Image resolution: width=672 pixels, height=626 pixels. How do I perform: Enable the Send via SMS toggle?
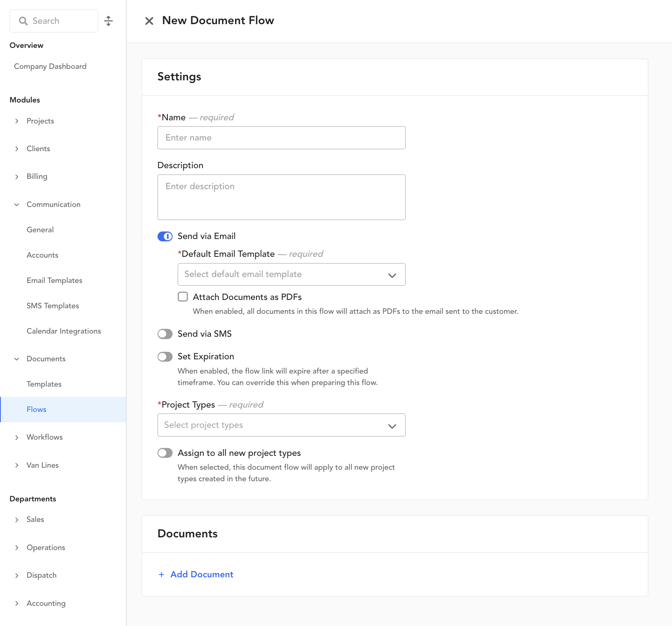[x=165, y=334]
